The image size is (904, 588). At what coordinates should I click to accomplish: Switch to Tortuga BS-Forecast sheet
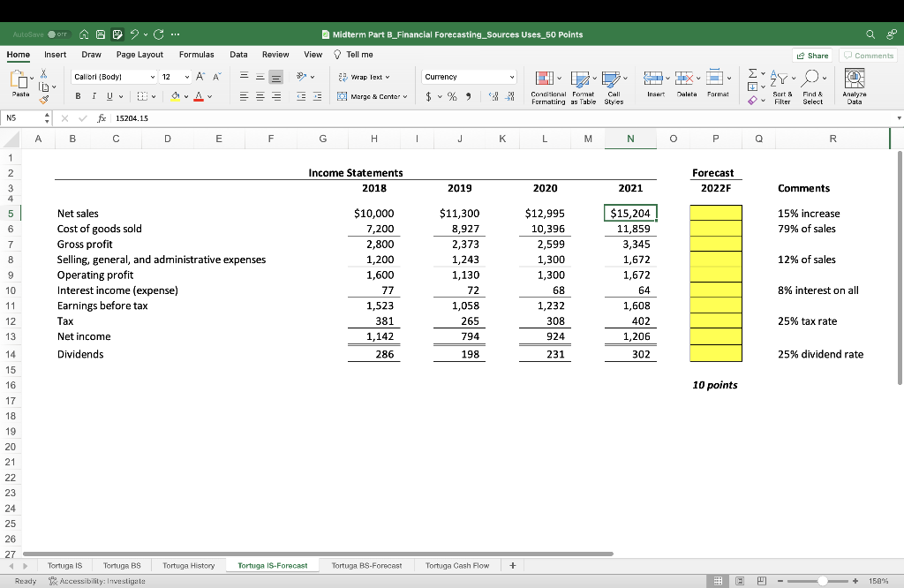(365, 565)
